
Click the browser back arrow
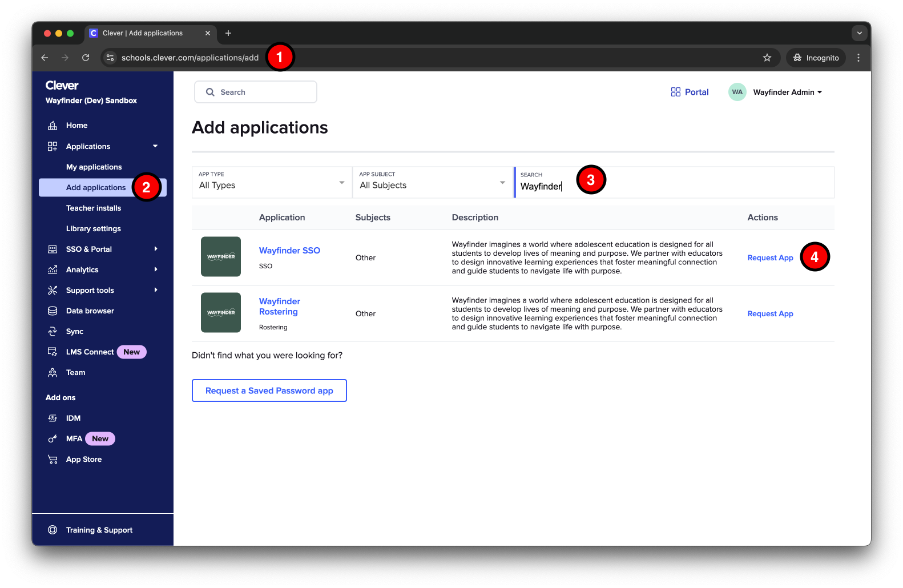pos(45,58)
